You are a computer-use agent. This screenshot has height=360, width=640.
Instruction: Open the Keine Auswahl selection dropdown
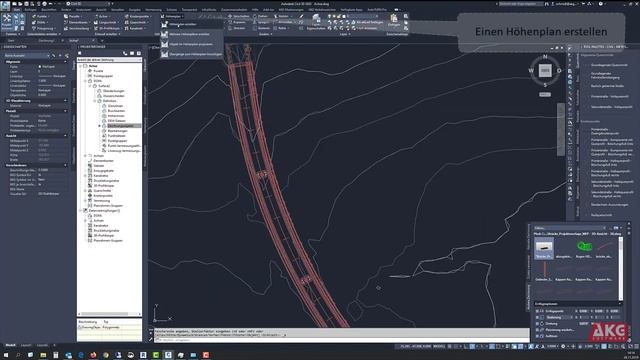[26, 55]
